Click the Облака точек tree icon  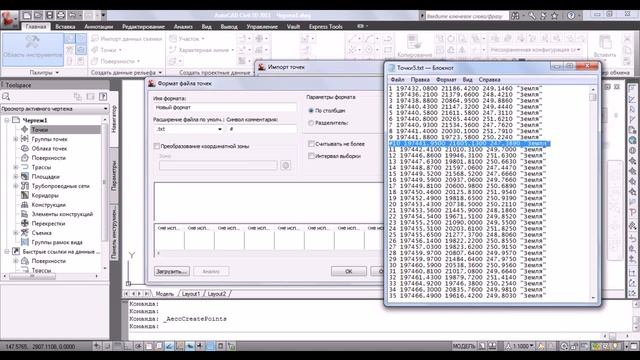click(24, 149)
